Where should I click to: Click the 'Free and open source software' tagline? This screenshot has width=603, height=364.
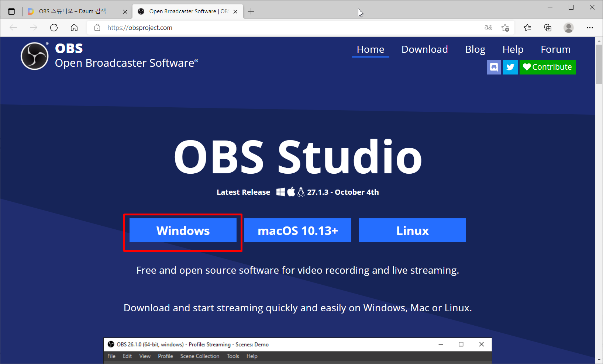[298, 270]
